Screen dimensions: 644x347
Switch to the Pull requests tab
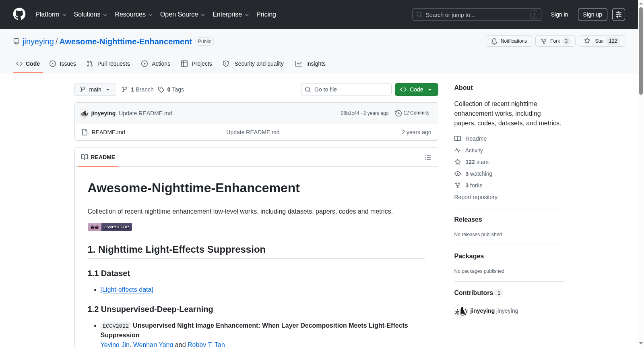[x=108, y=64]
